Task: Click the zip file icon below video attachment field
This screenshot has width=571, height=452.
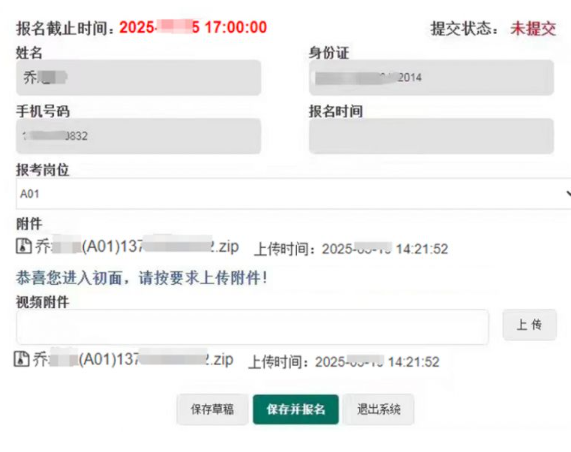Action: coord(21,359)
